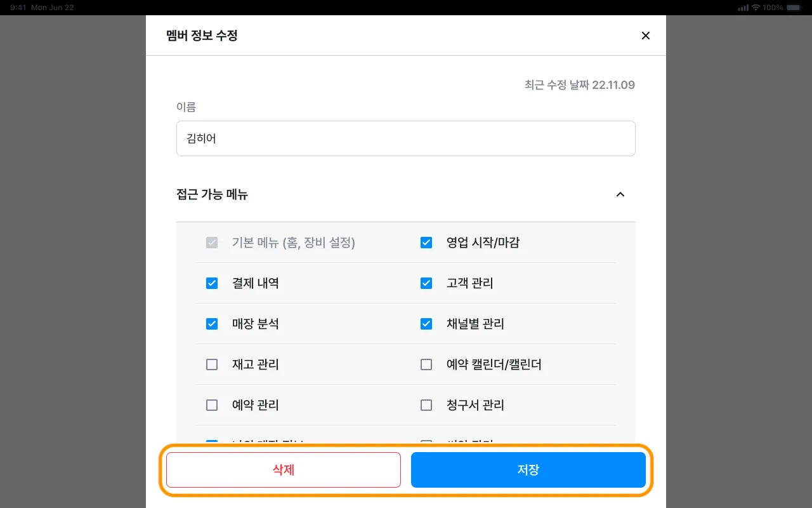Uncheck the 영업 시작/마감 checkbox
812x508 pixels.
(426, 243)
